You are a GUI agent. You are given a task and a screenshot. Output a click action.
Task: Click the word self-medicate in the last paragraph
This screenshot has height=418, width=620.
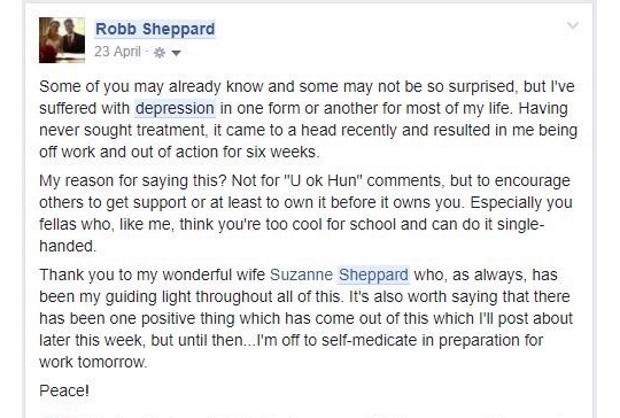(x=369, y=340)
